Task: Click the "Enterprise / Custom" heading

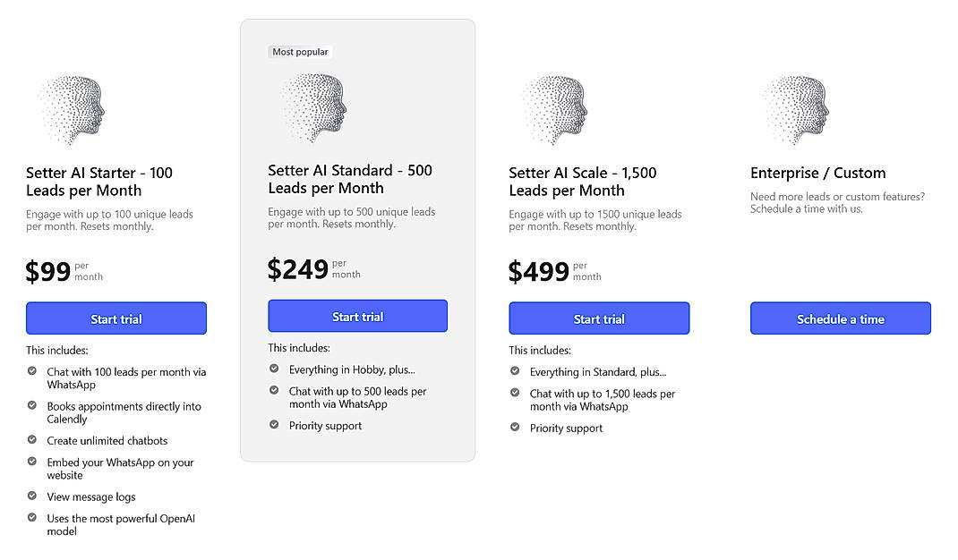Action: tap(817, 172)
